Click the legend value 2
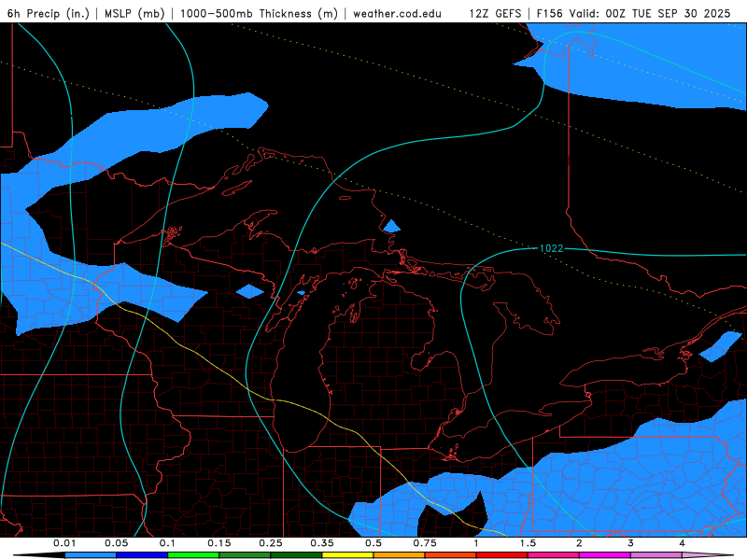This screenshot has height=560, width=747. tap(579, 543)
